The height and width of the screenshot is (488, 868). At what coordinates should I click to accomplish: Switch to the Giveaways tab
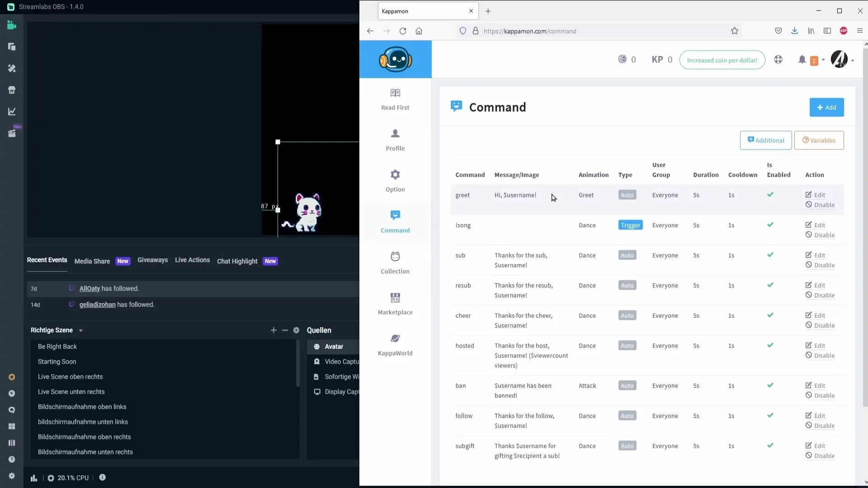(x=152, y=260)
